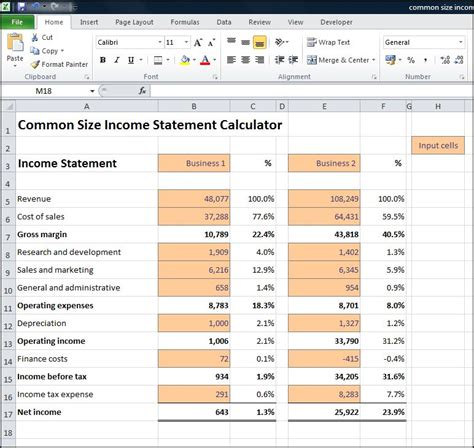
Task: Click the Select All corner of the grid
Action: (9, 107)
